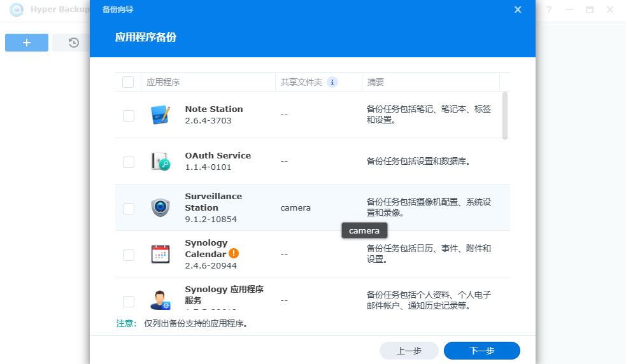The width and height of the screenshot is (626, 364).
Task: Click the 上一步 button
Action: tap(409, 351)
